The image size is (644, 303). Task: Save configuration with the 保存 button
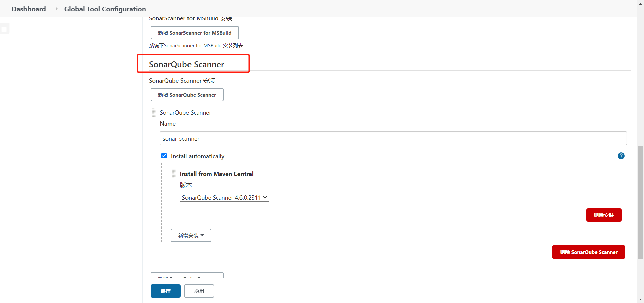tap(166, 291)
